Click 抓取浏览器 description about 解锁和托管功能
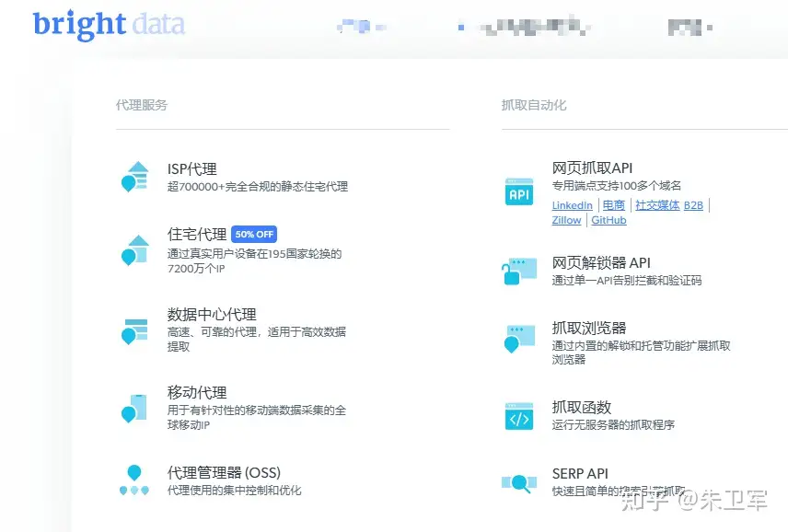This screenshot has width=788, height=532. [642, 353]
